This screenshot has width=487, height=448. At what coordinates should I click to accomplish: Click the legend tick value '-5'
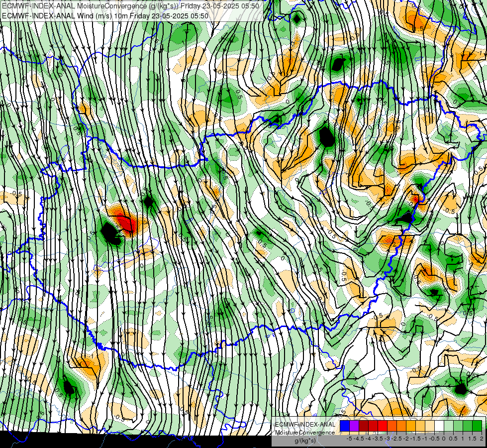point(349,439)
